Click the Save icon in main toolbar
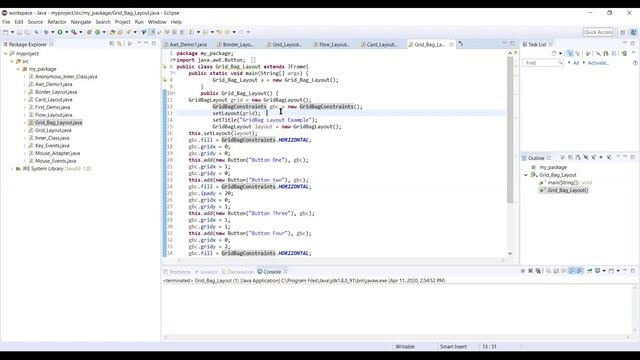Screen dimensions: 640x360 point(19,32)
